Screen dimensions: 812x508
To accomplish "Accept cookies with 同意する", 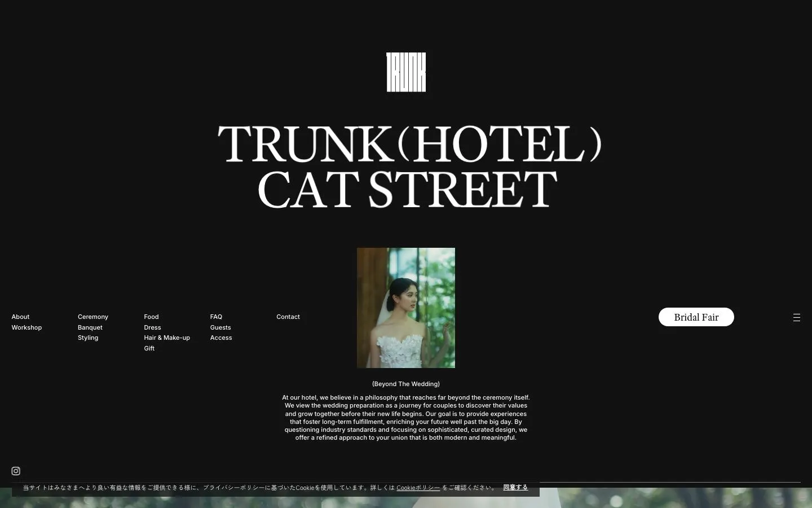I will click(515, 487).
